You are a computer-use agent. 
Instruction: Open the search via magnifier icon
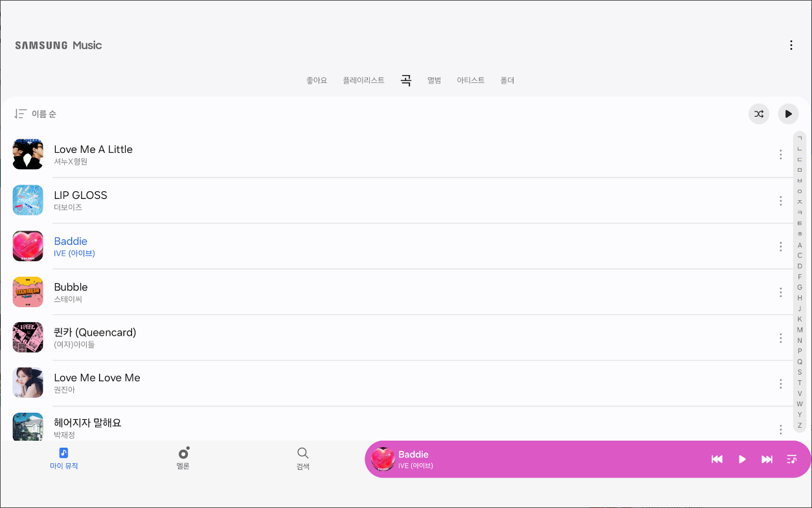coord(302,453)
